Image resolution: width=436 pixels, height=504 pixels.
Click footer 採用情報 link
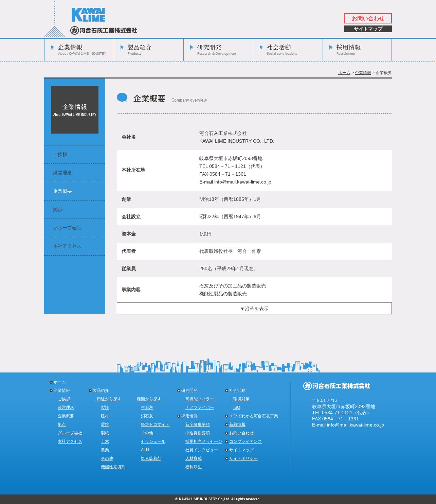coord(189,416)
